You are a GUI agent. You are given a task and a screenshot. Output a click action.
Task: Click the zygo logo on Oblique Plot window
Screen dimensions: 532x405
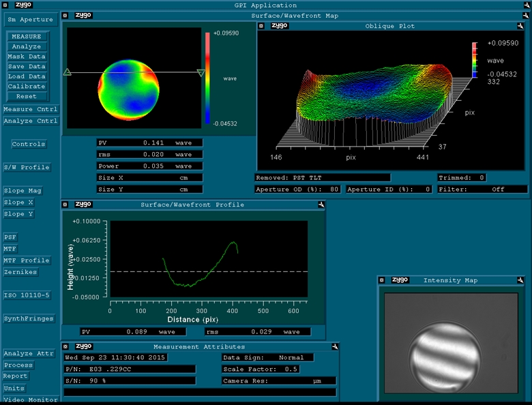[x=280, y=26]
